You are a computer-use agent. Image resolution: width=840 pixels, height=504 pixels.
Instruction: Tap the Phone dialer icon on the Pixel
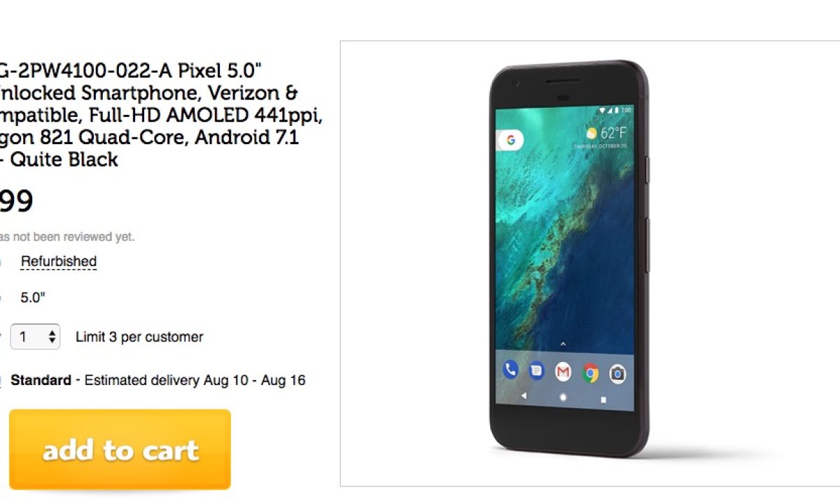pos(510,370)
